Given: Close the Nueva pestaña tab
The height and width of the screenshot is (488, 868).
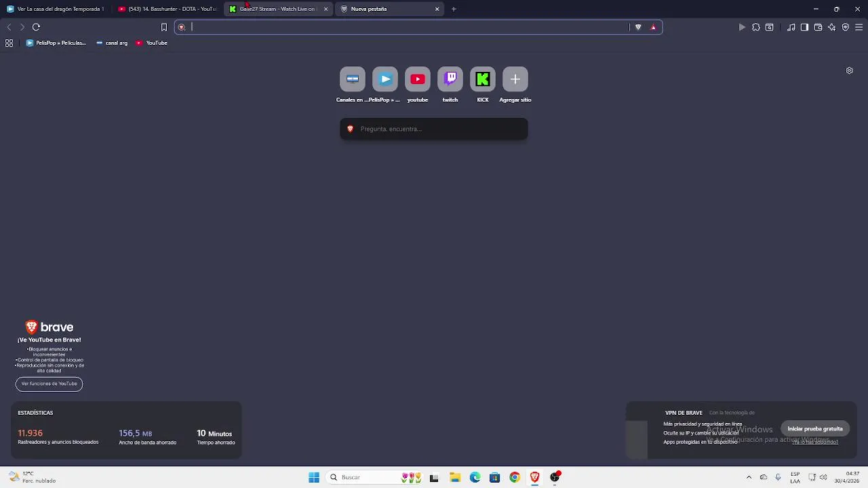Looking at the screenshot, I should click(437, 9).
